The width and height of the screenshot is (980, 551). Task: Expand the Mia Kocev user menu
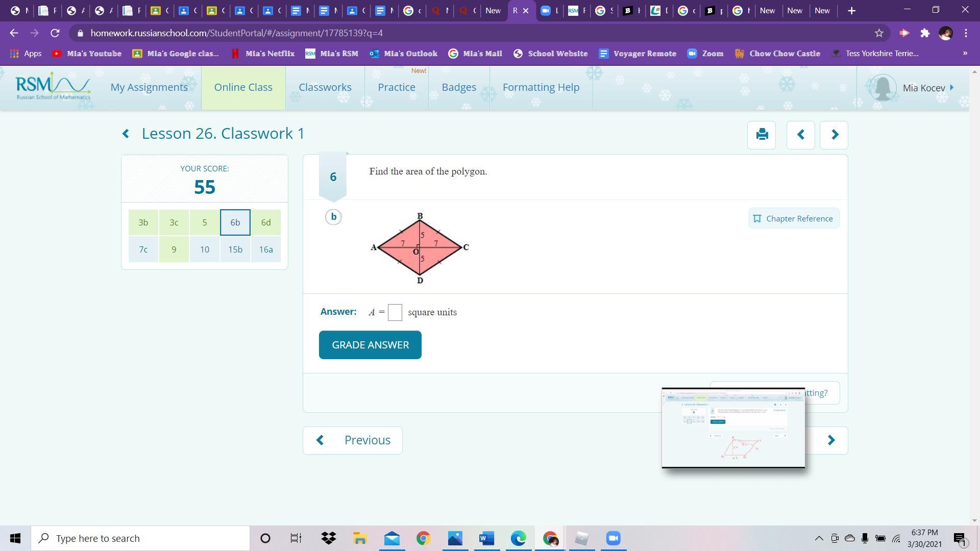(x=924, y=88)
